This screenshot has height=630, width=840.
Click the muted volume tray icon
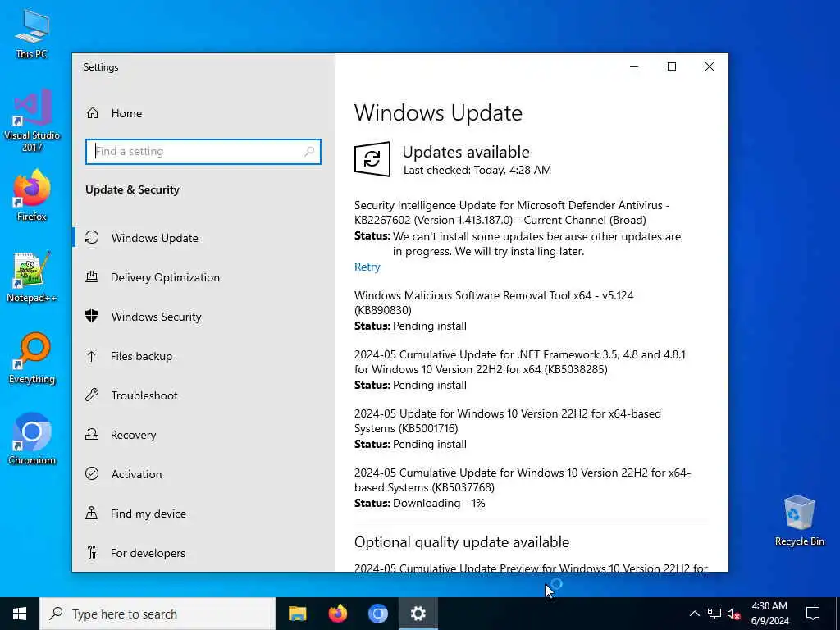pos(734,614)
